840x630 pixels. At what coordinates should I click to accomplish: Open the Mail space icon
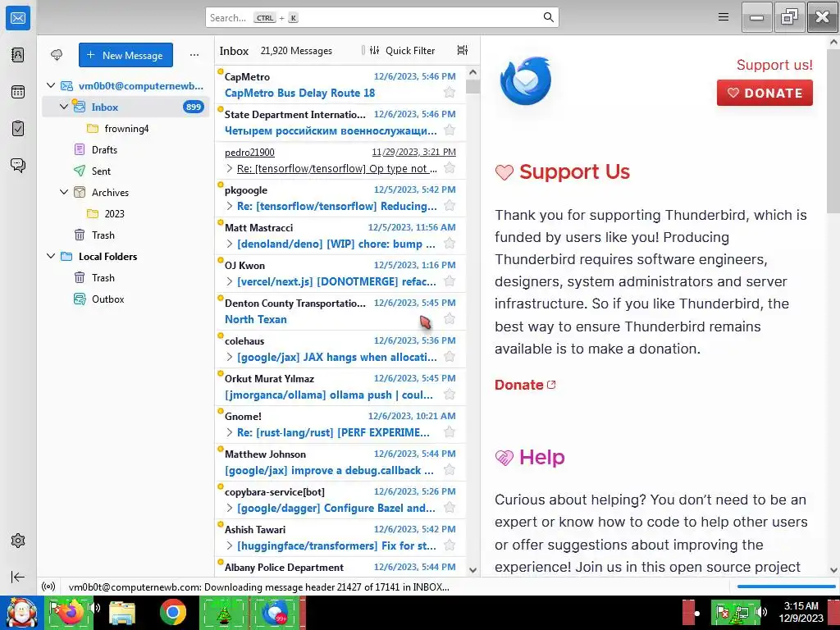pos(18,18)
